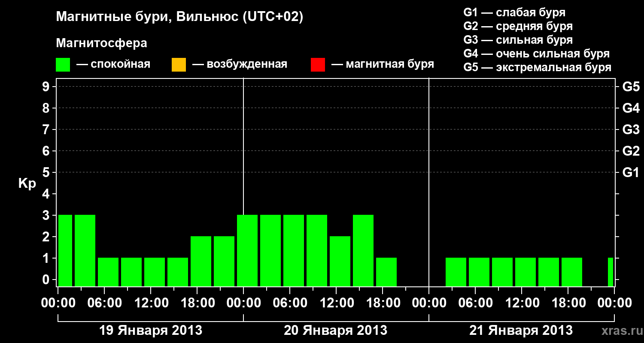Click the 06:00 tick label for 19 January
This screenshot has height=343, width=644.
coord(105,303)
